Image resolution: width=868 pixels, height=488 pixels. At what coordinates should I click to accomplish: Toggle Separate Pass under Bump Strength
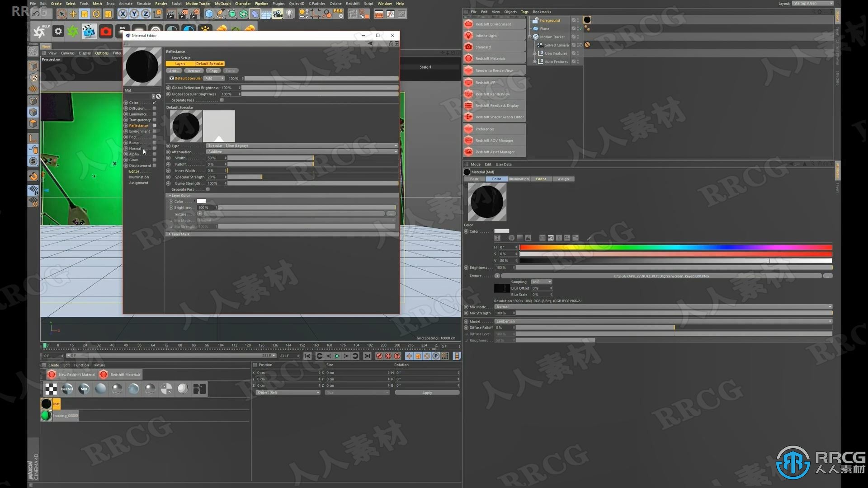point(208,189)
